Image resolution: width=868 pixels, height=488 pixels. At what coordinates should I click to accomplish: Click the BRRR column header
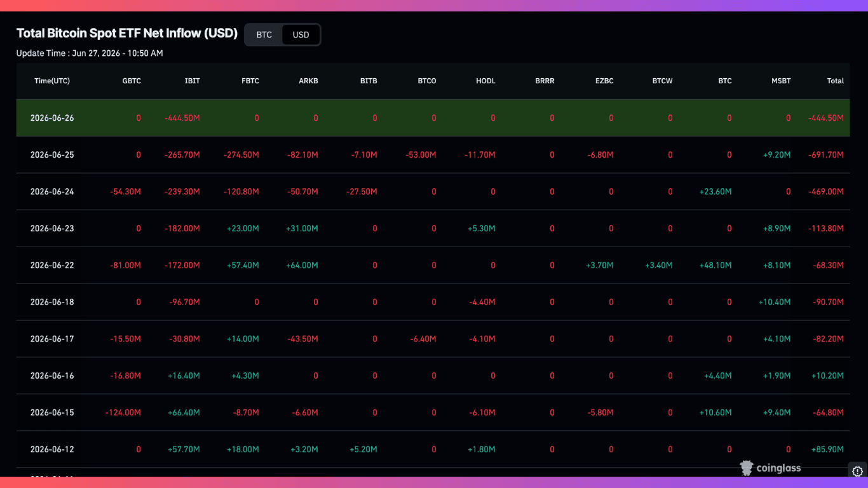coord(545,81)
